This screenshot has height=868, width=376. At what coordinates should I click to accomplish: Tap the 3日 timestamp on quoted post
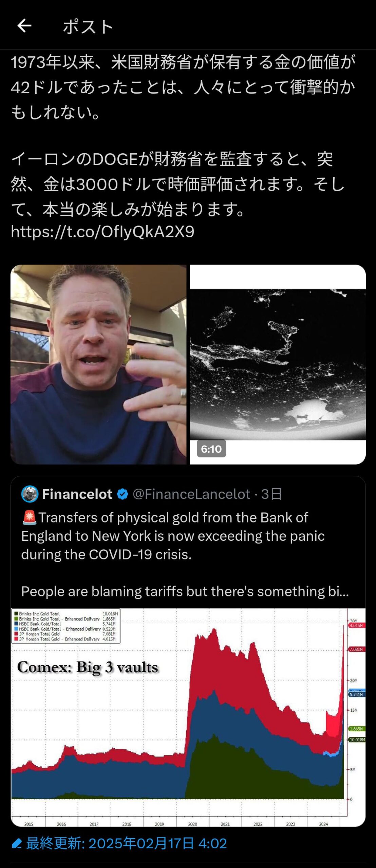(x=271, y=494)
